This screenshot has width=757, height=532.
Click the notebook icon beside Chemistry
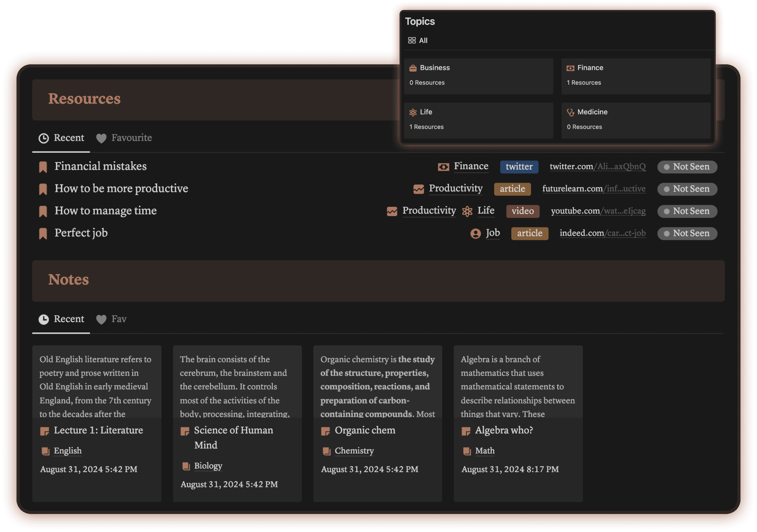coord(327,451)
